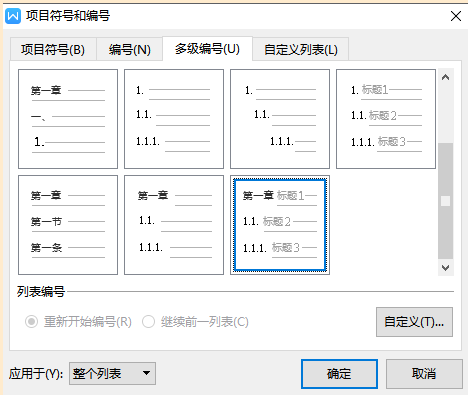The height and width of the screenshot is (395, 468).
Task: Switch to the 编号(N) tab
Action: [x=129, y=49]
